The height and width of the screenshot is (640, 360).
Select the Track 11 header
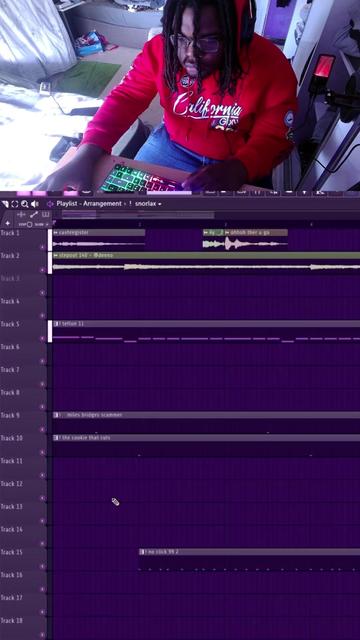pyautogui.click(x=23, y=467)
